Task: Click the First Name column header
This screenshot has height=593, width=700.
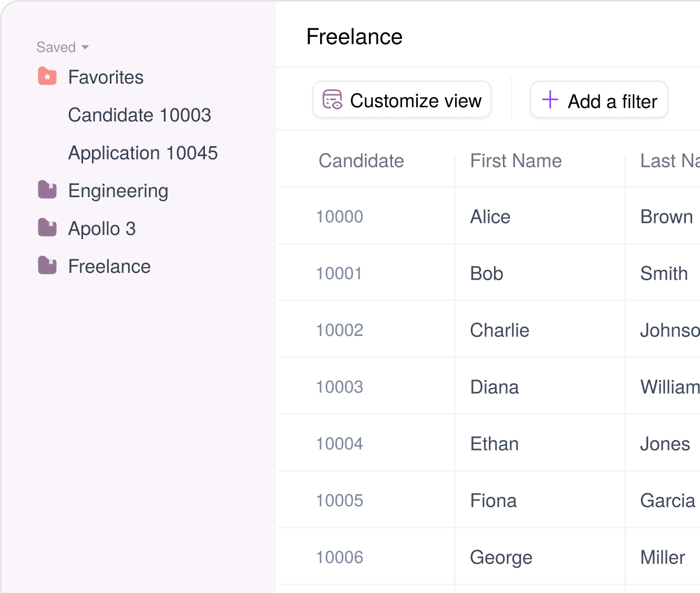Action: tap(516, 161)
